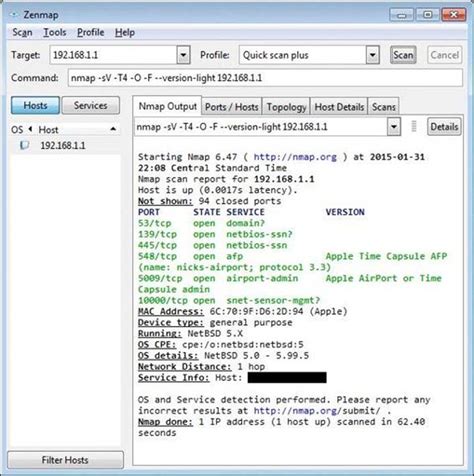The image size is (474, 476).
Task: Switch to the Topology tab
Action: [286, 107]
